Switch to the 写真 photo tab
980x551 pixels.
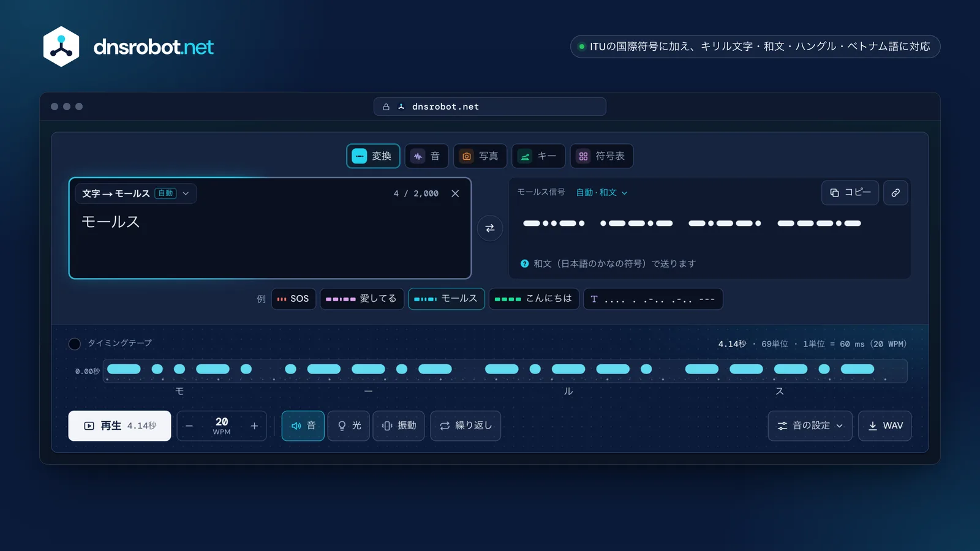point(480,156)
